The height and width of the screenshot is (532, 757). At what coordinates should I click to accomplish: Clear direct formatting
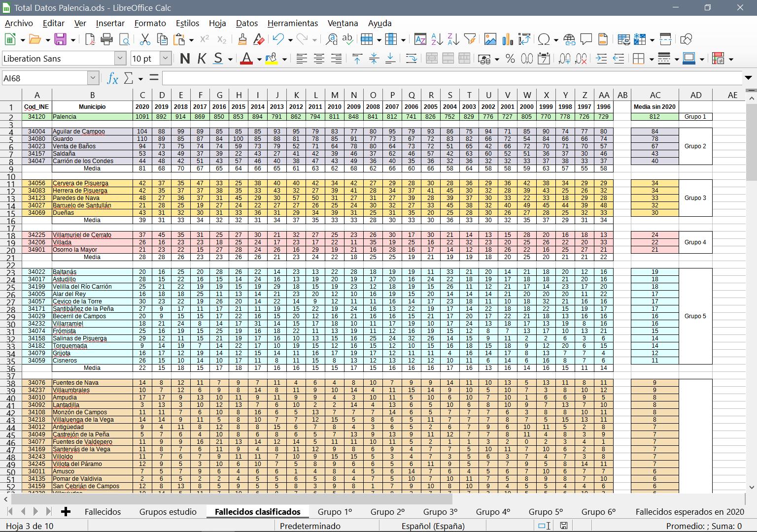tap(258, 39)
